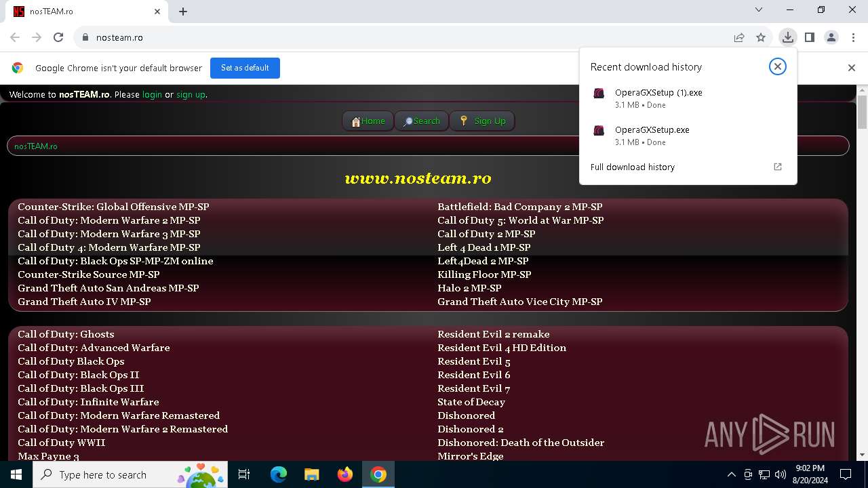The image size is (868, 488).
Task: Click Full download history
Action: 632,167
